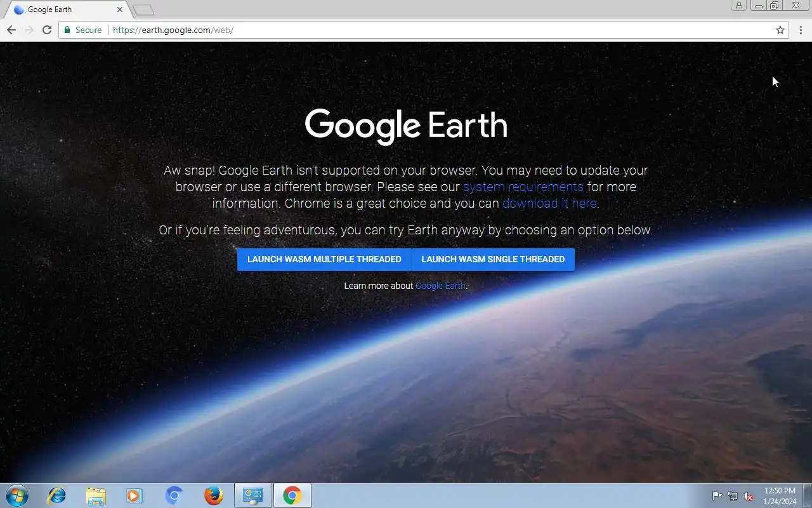Screen dimensions: 812x508
Task: Open the Chrome three-dot menu
Action: [801, 30]
